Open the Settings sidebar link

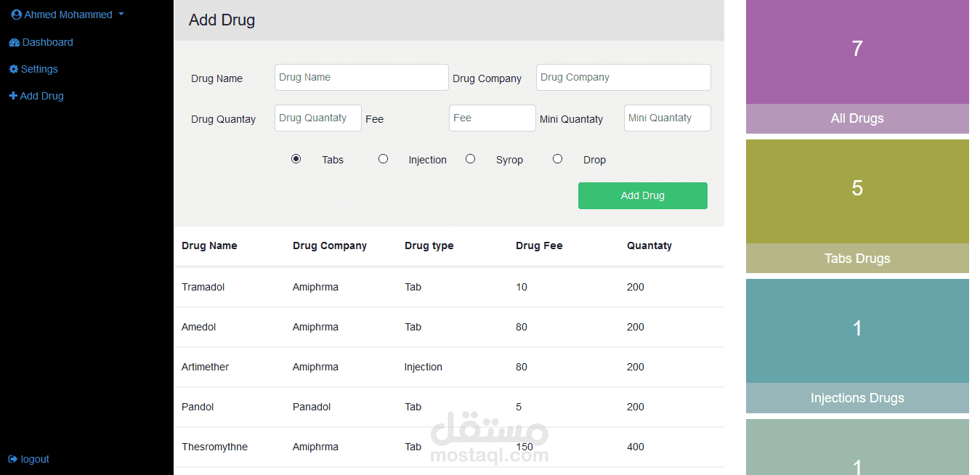point(33,69)
